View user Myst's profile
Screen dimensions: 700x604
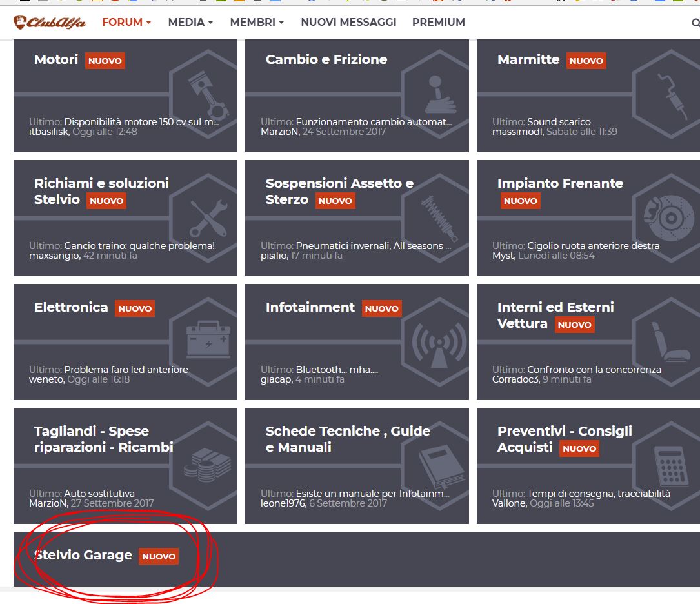[x=504, y=256]
